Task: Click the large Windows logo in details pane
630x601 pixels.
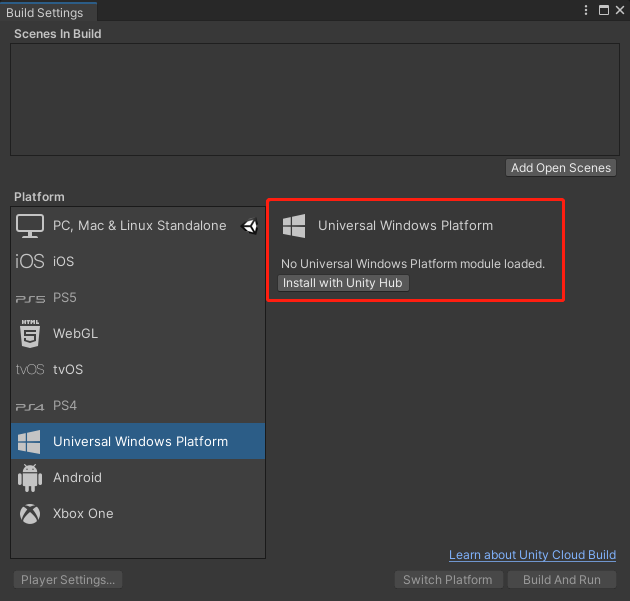Action: click(294, 226)
